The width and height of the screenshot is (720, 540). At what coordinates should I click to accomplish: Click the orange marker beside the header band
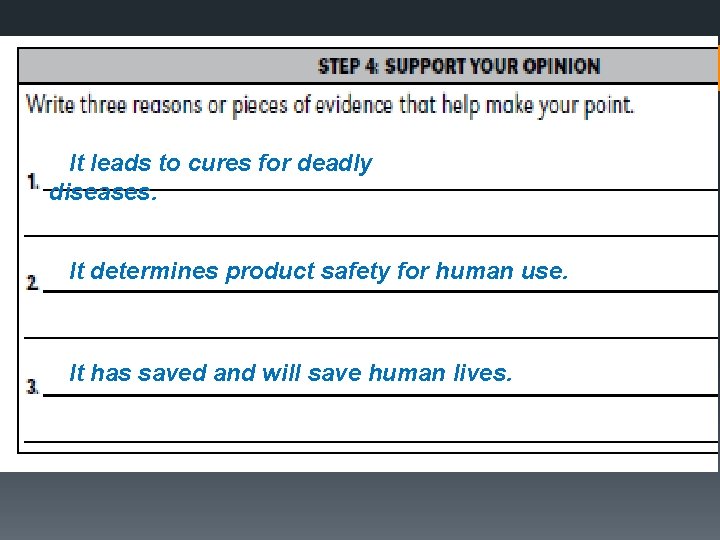tap(718, 64)
